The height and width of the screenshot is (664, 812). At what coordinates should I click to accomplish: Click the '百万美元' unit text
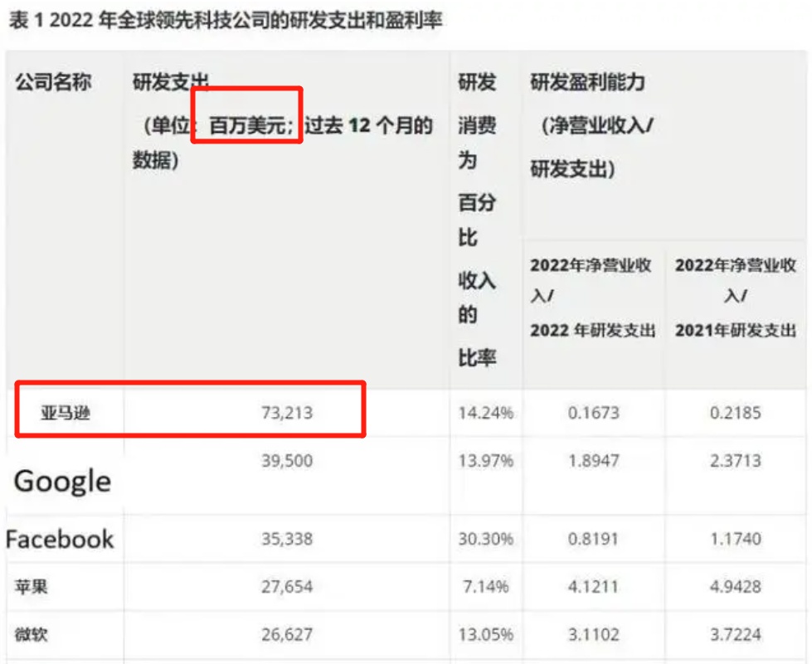coord(247,125)
